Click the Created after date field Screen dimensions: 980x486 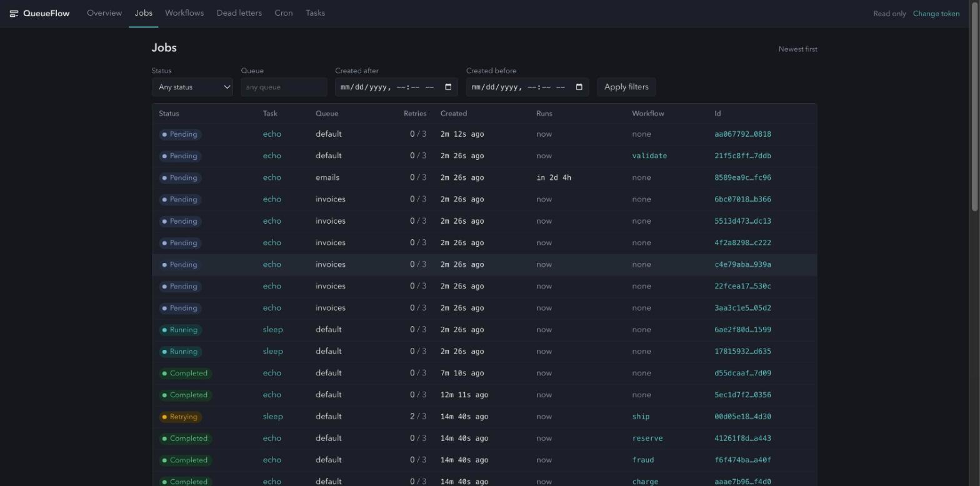tap(396, 87)
